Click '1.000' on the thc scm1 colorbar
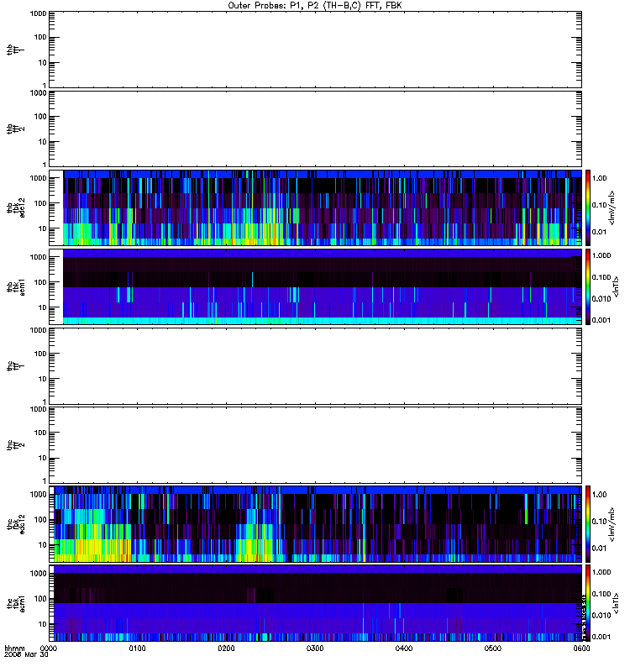Screen dimensions: 630x672 601,572
